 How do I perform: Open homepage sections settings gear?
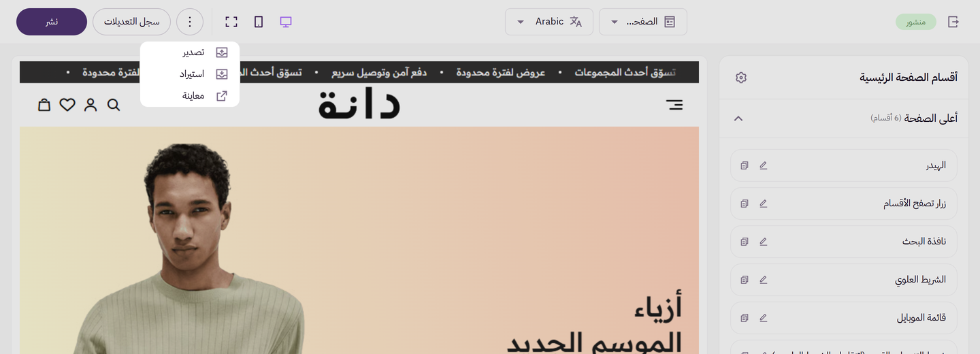741,78
